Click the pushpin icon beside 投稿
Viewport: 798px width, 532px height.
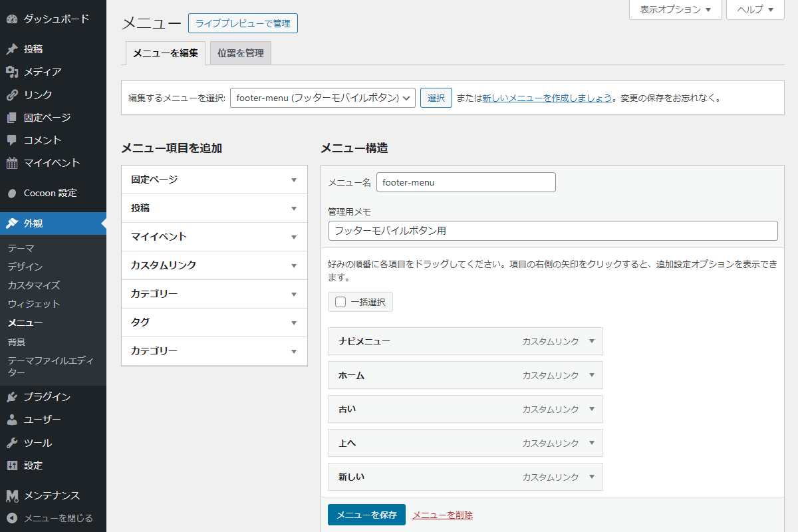pos(12,49)
